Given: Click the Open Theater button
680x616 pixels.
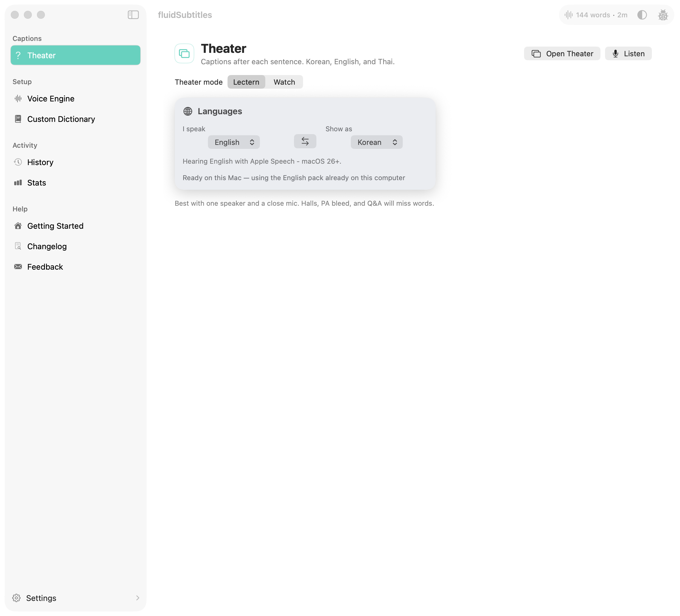Looking at the screenshot, I should [x=562, y=54].
